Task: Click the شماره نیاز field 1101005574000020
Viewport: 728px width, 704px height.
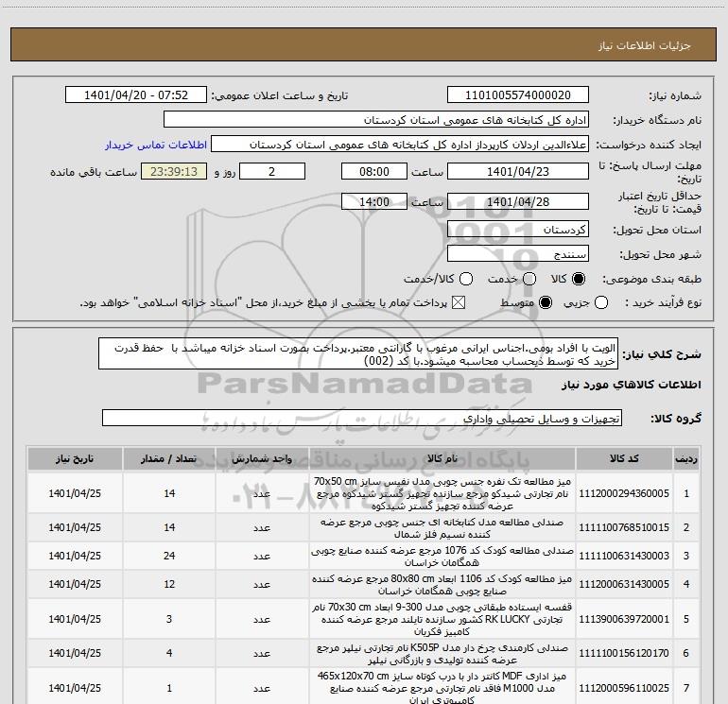Action: (518, 95)
